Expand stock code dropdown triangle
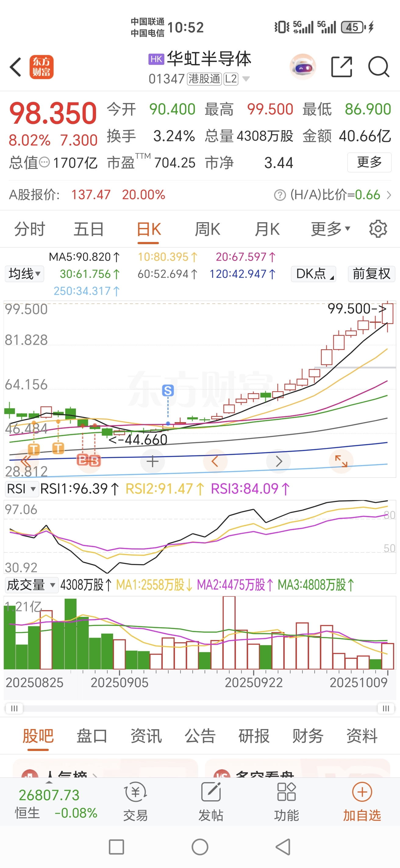The width and height of the screenshot is (400, 868). [246, 79]
